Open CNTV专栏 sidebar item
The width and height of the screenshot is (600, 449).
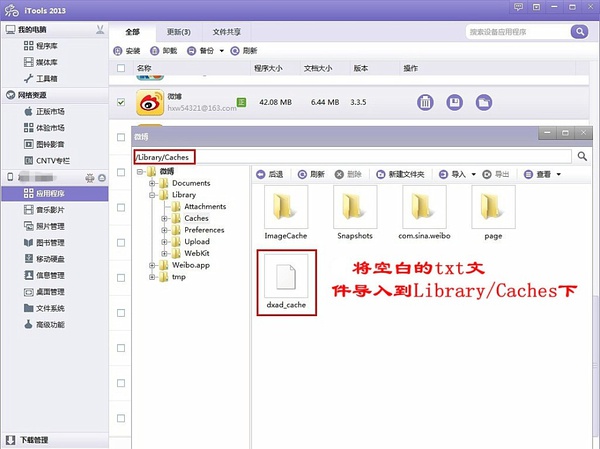[x=47, y=161]
